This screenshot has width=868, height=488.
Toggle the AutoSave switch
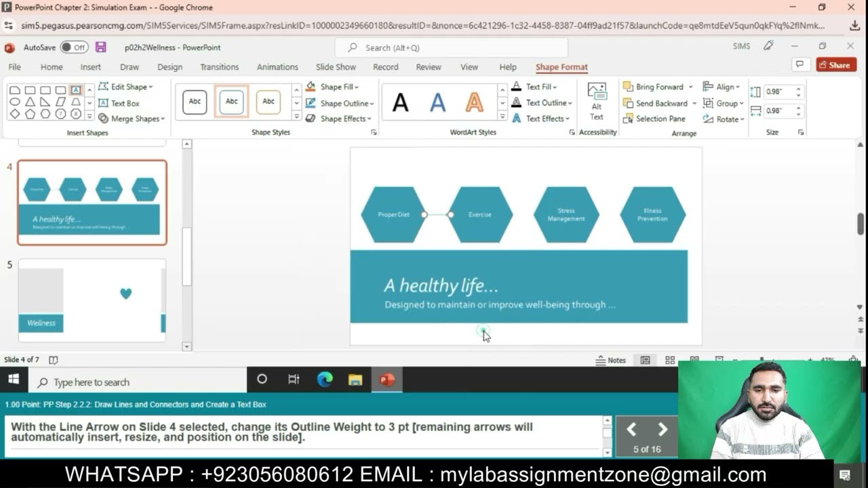(x=74, y=47)
